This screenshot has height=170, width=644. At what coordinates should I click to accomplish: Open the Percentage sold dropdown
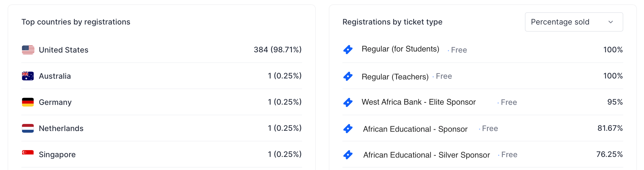(x=574, y=22)
